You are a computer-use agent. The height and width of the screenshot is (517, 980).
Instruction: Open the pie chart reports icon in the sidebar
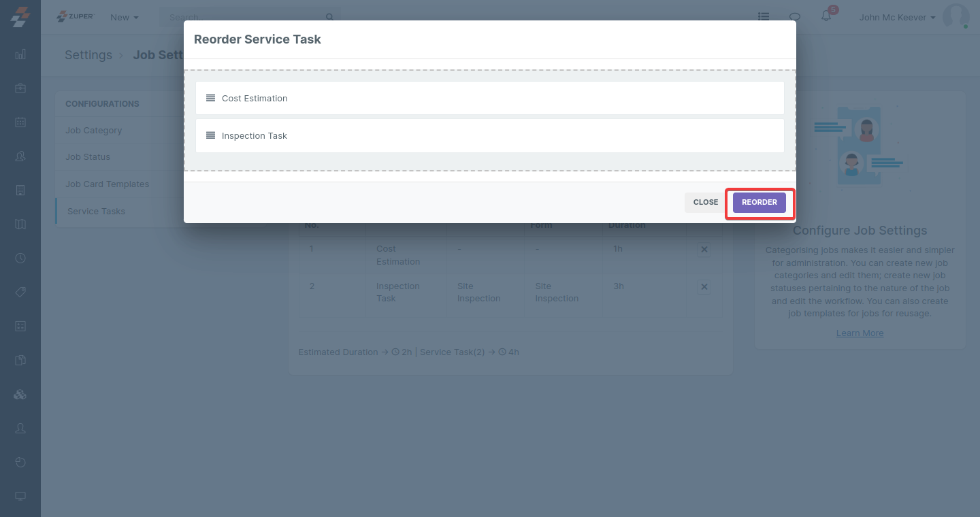point(20,462)
